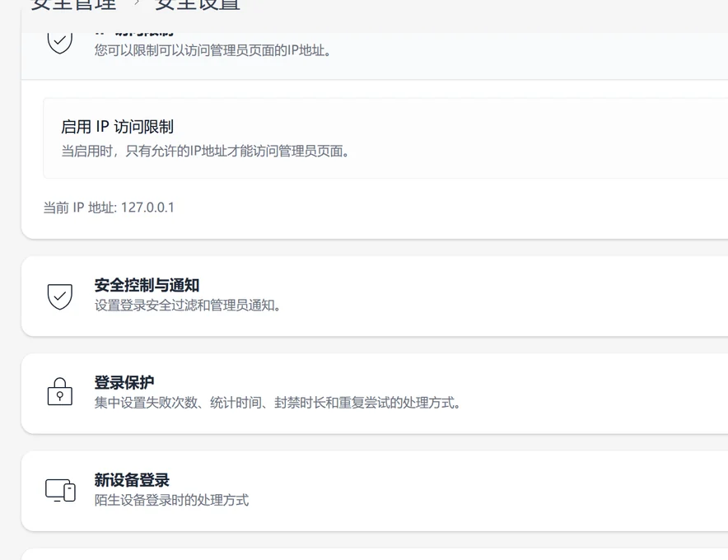The width and height of the screenshot is (728, 560).
Task: Click description 陌生设备登录时的处理方式
Action: pos(171,500)
